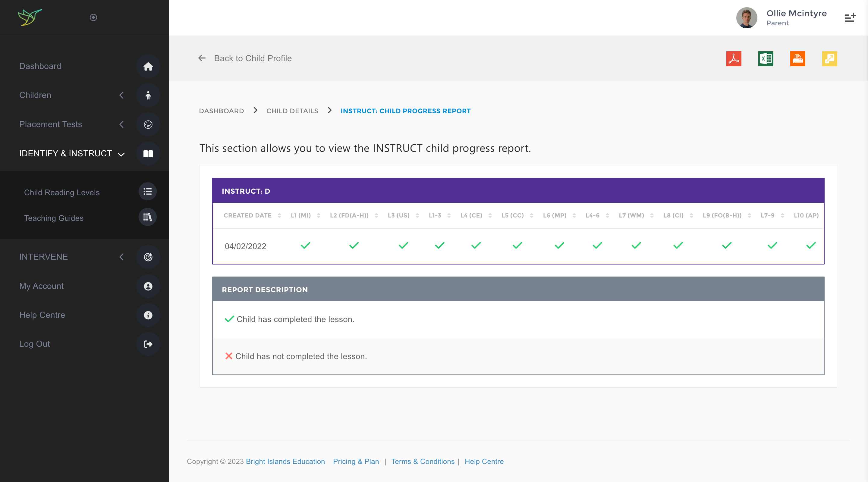Click Child Details breadcrumb
Image resolution: width=868 pixels, height=482 pixels.
(x=292, y=111)
